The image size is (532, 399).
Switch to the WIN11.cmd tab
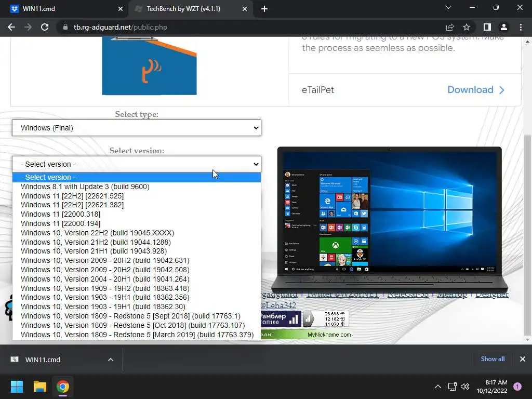coord(64,9)
